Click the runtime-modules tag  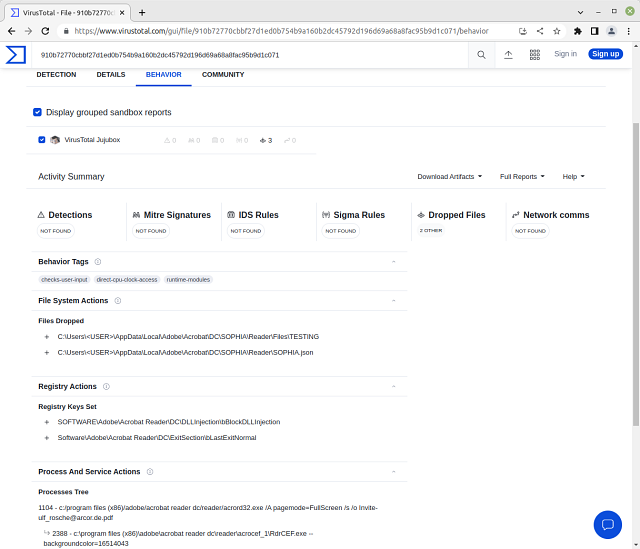188,280
